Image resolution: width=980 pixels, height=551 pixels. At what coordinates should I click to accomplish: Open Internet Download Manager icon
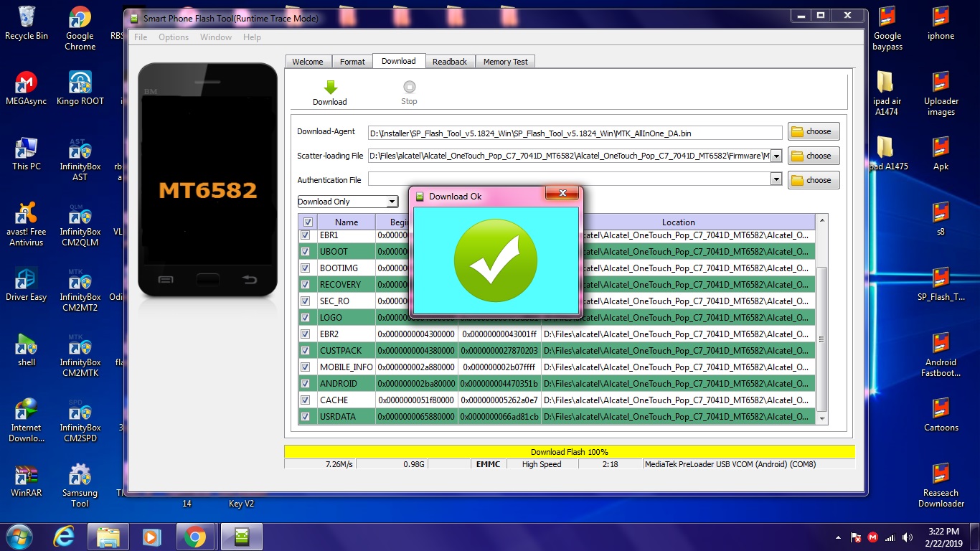coord(27,420)
